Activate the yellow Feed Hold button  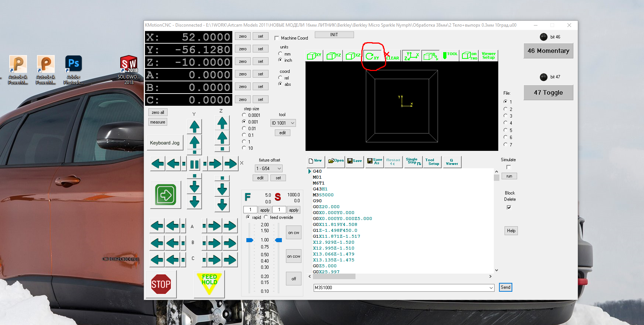209,284
